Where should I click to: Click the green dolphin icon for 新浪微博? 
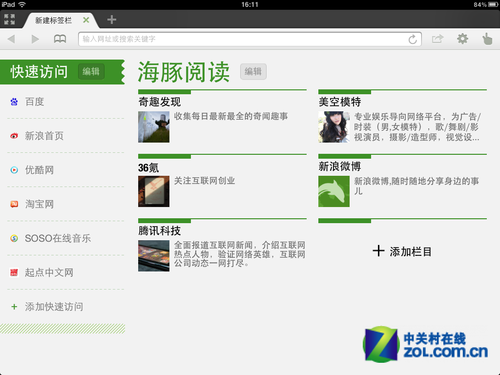pos(334,191)
